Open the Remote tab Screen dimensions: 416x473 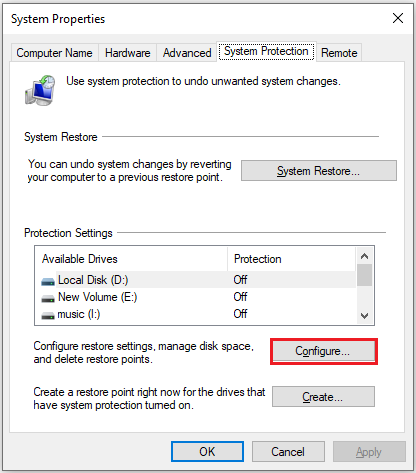(339, 53)
